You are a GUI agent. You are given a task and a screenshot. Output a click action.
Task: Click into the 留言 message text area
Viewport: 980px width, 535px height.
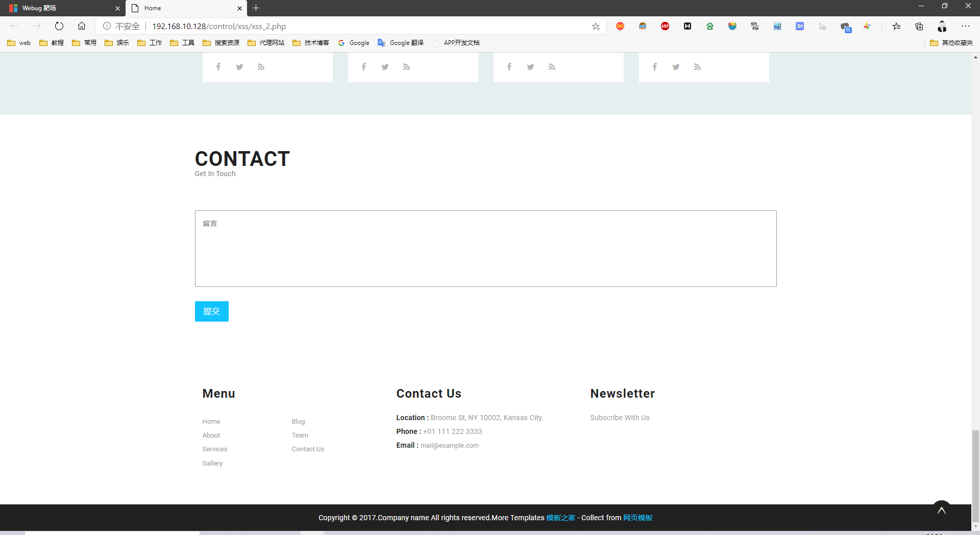point(485,249)
